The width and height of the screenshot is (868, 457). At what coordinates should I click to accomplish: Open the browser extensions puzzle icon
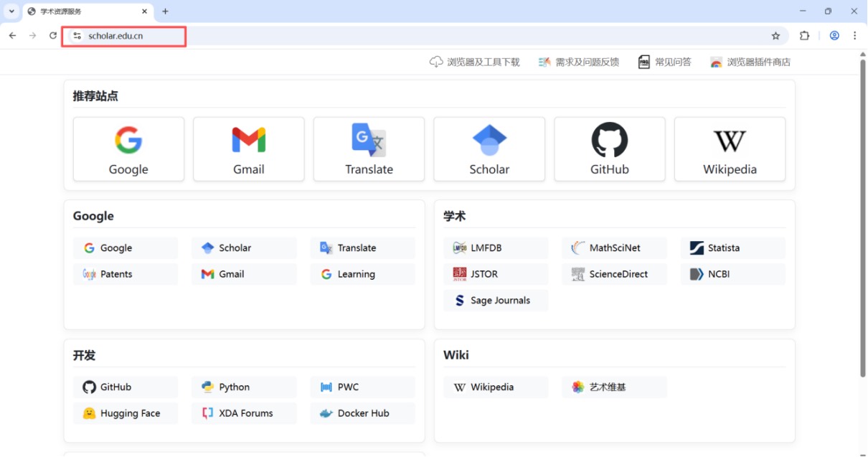click(x=804, y=36)
